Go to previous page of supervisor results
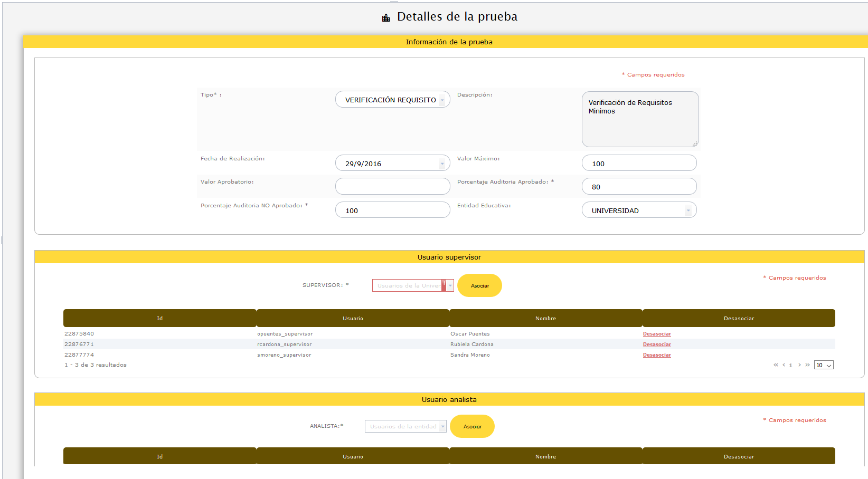Screen dimensions: 868x479 (784, 365)
